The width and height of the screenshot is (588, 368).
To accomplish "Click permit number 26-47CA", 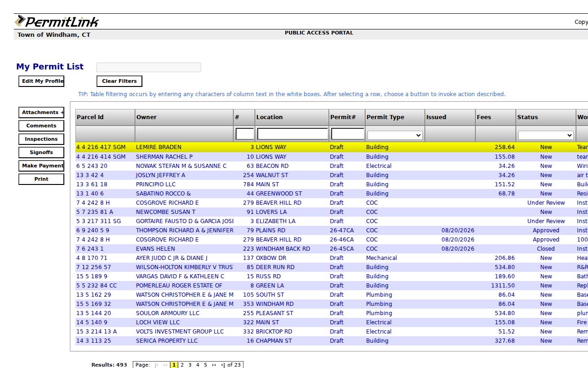I will [342, 230].
